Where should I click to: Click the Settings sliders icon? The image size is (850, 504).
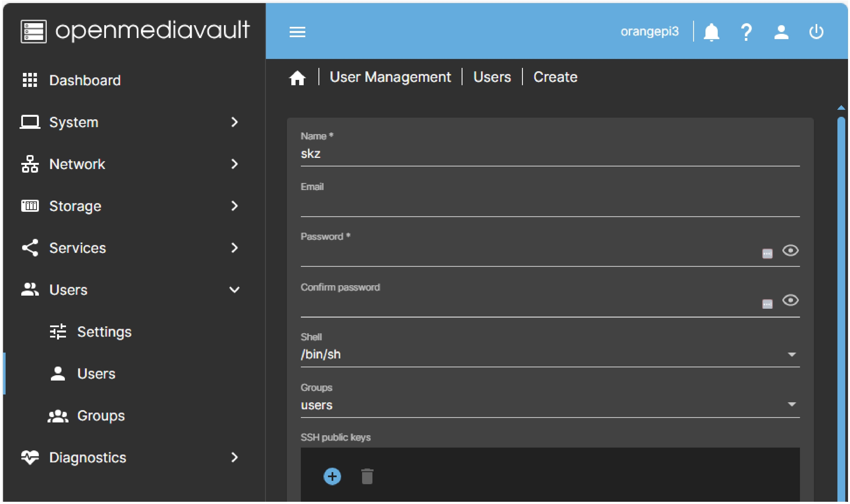pos(58,332)
